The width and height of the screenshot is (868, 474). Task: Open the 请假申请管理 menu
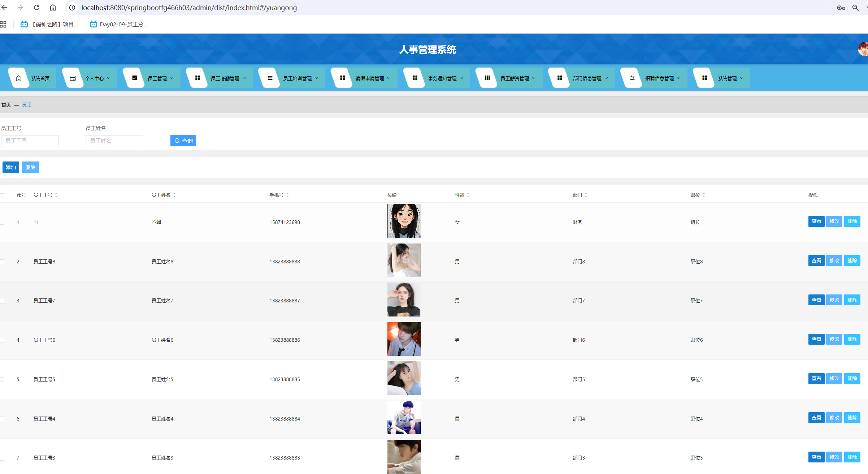(369, 78)
